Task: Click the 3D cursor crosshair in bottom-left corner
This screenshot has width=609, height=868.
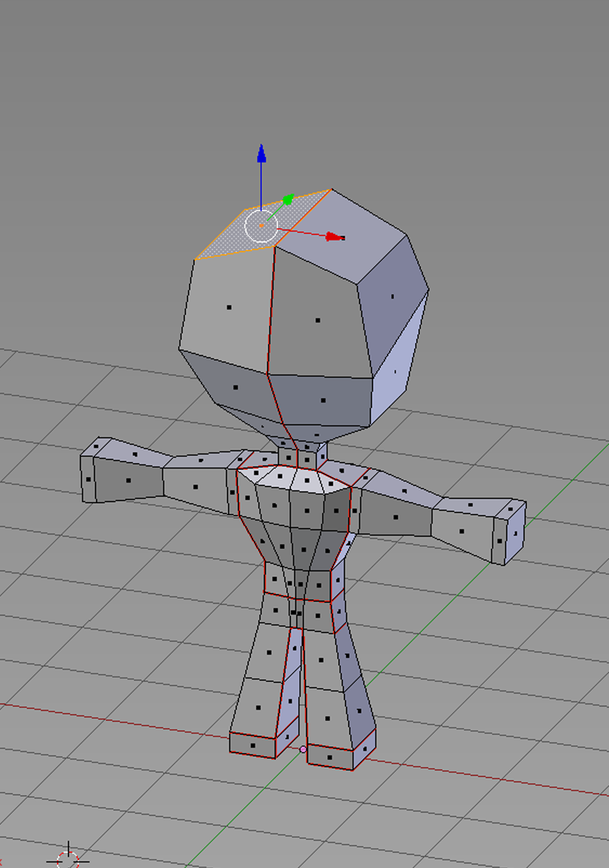Action: (68, 859)
